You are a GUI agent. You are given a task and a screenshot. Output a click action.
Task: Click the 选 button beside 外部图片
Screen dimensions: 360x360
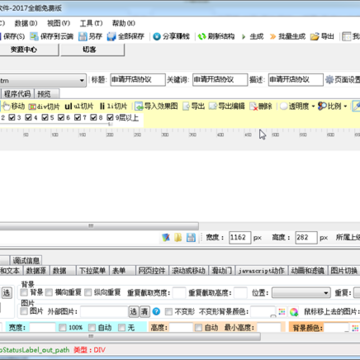pyautogui.click(x=133, y=312)
